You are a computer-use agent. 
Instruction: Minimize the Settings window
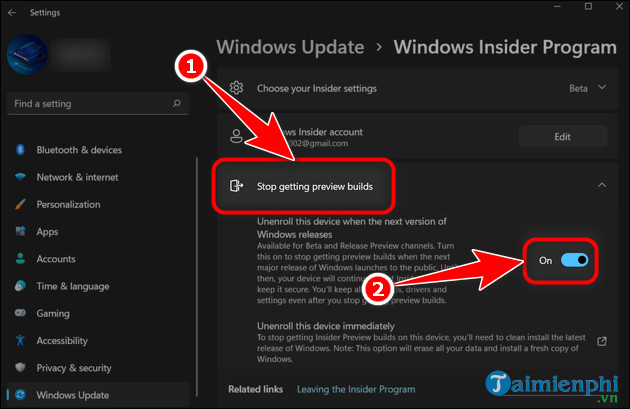coord(557,6)
